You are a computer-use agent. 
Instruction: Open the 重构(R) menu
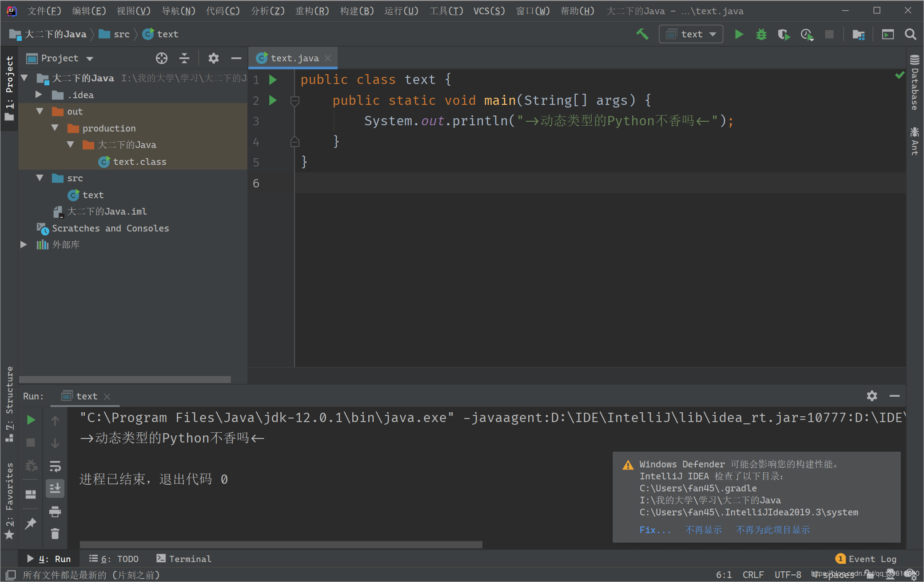click(x=312, y=11)
